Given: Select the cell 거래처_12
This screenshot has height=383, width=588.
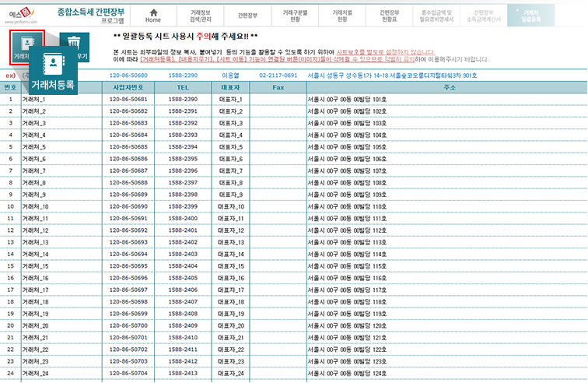Looking at the screenshot, I should 61,230.
